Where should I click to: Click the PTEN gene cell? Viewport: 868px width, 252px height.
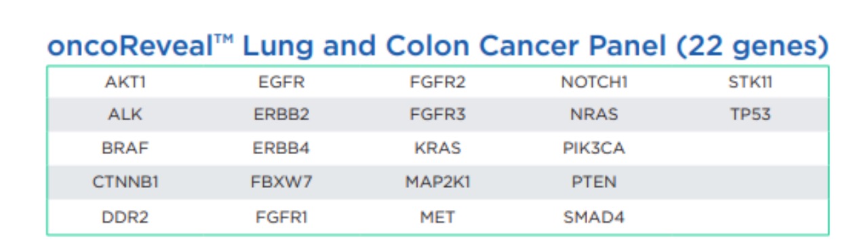(594, 182)
